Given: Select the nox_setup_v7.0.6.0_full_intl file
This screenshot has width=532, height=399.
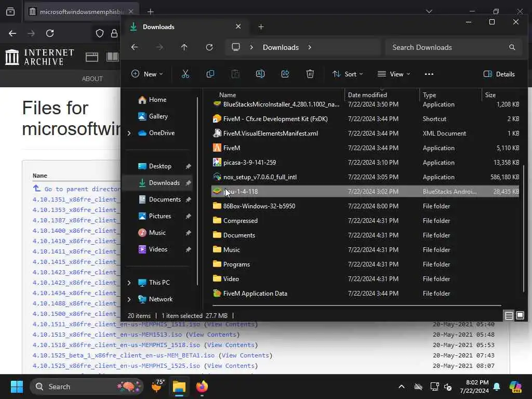Looking at the screenshot, I should 365,177.
